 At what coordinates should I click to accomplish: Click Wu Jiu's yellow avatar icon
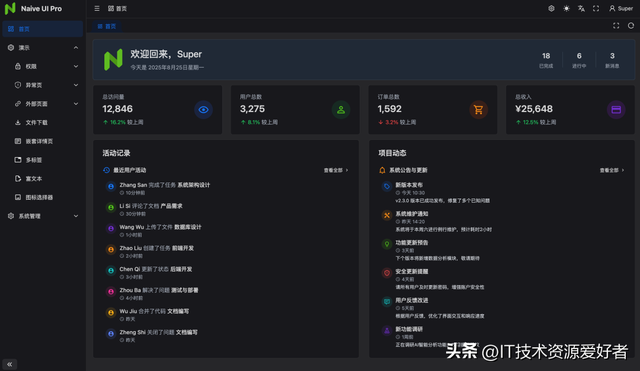111,313
